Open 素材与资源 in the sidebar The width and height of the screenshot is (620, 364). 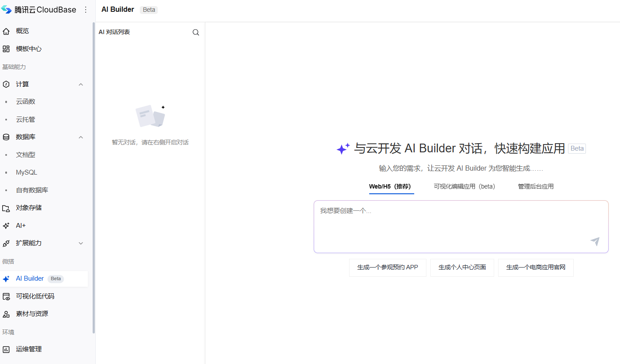[x=33, y=313]
